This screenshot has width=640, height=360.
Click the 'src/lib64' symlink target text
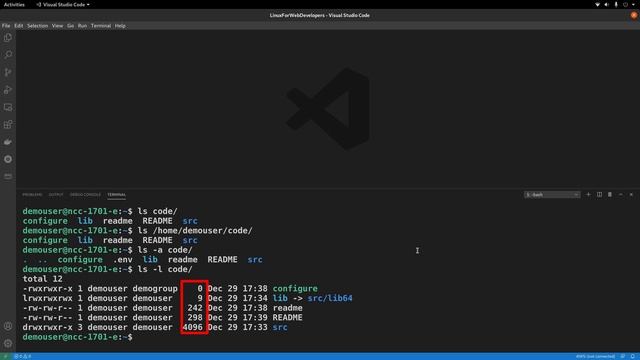coord(330,298)
